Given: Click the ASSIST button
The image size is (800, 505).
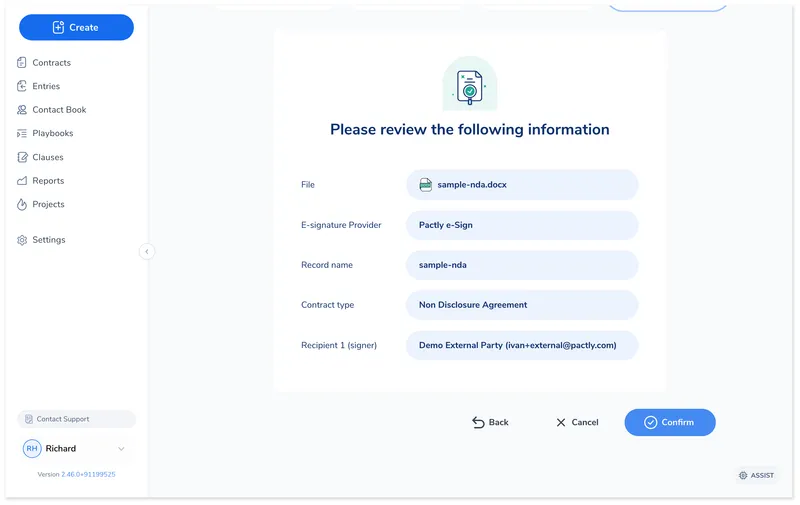Looking at the screenshot, I should tap(756, 475).
